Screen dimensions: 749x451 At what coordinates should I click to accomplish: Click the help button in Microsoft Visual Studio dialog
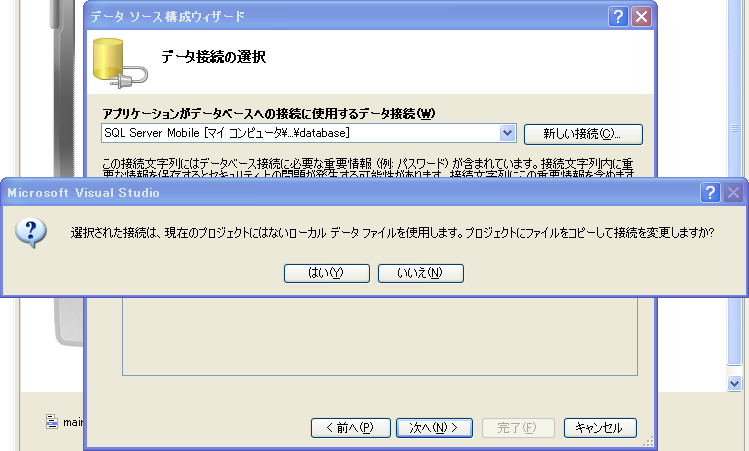(710, 193)
